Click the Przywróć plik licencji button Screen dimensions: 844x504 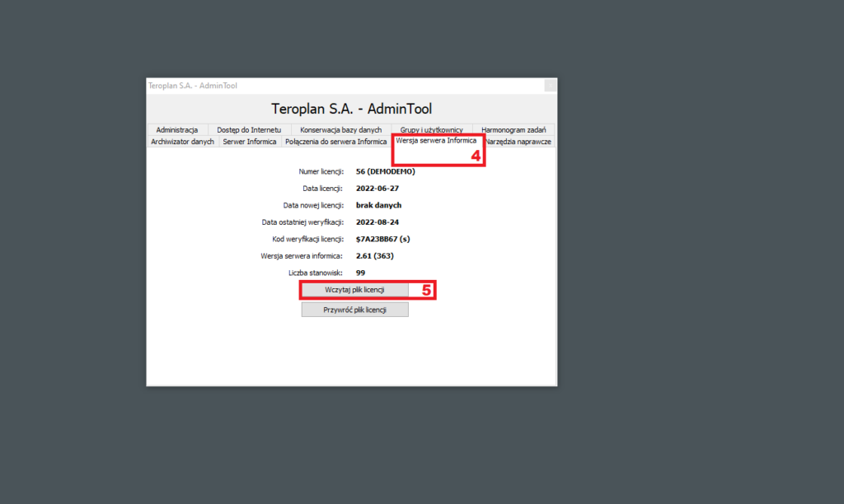(354, 310)
